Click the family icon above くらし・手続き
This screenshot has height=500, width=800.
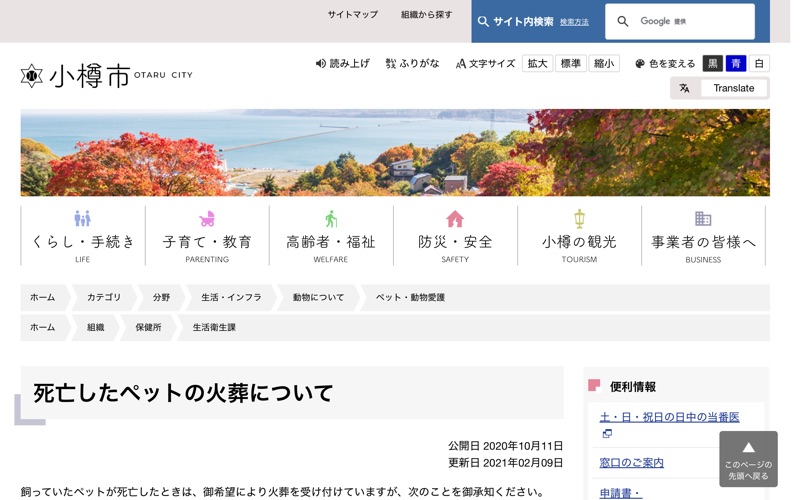[x=82, y=218]
